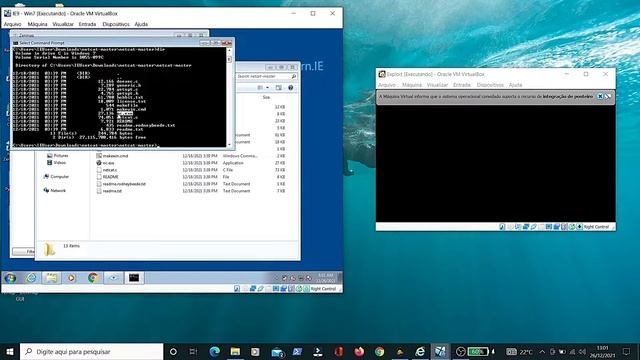The width and height of the screenshot is (640, 360).
Task: Launch Windows Media Player from the Win7 taskbar
Action: pos(71,278)
